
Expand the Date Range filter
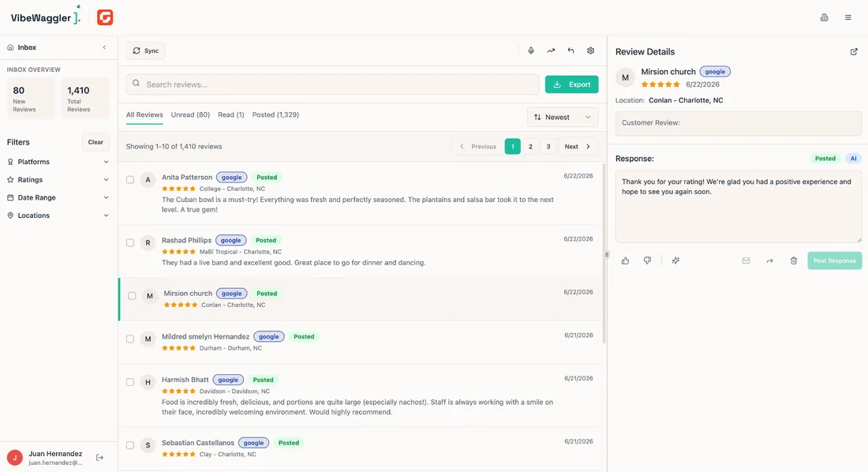(x=58, y=197)
